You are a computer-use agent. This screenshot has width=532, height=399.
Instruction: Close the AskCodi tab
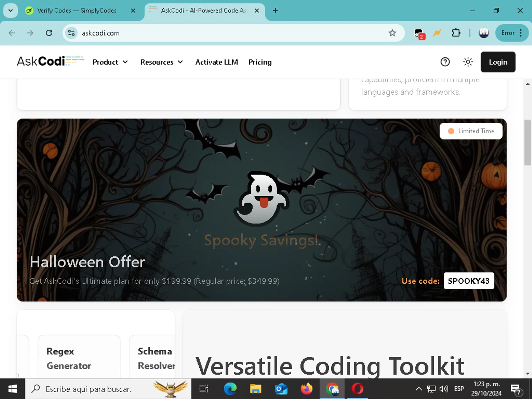tap(257, 11)
